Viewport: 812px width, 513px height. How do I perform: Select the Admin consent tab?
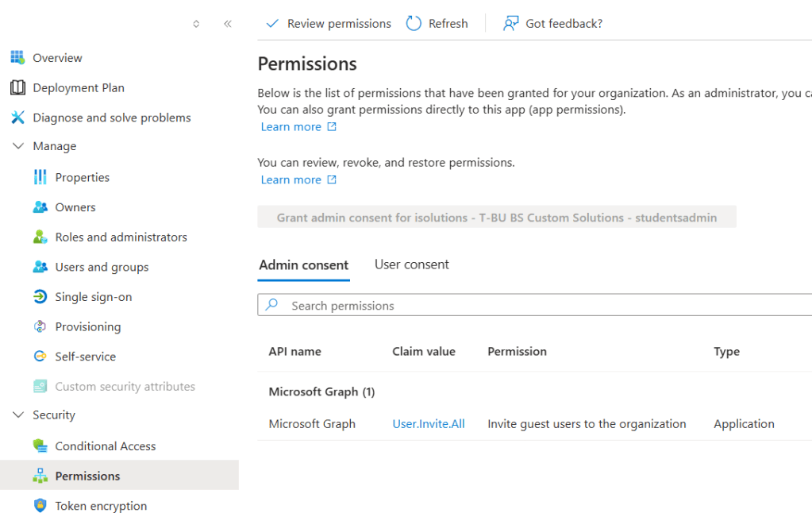point(304,265)
